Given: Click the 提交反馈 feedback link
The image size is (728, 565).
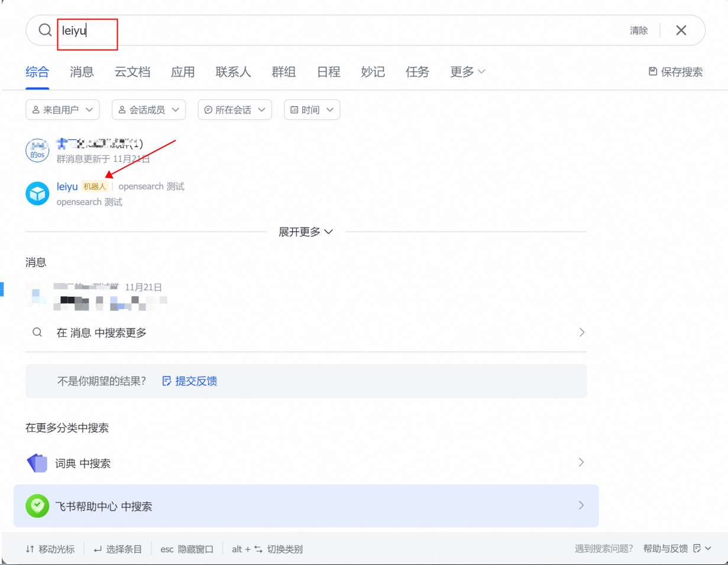Looking at the screenshot, I should 190,381.
